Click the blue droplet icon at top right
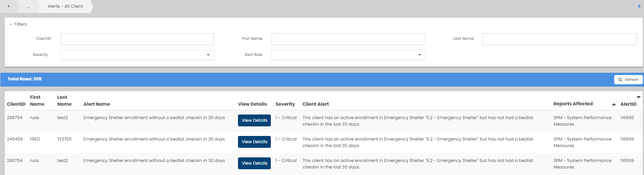Image resolution: width=644 pixels, height=175 pixels. tap(639, 6)
